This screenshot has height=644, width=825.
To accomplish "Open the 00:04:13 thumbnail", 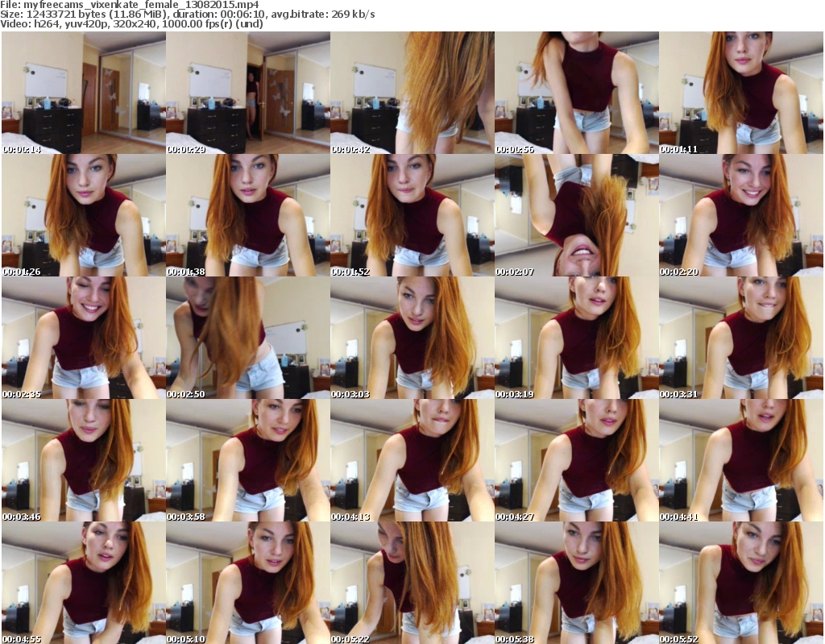I will (412, 461).
